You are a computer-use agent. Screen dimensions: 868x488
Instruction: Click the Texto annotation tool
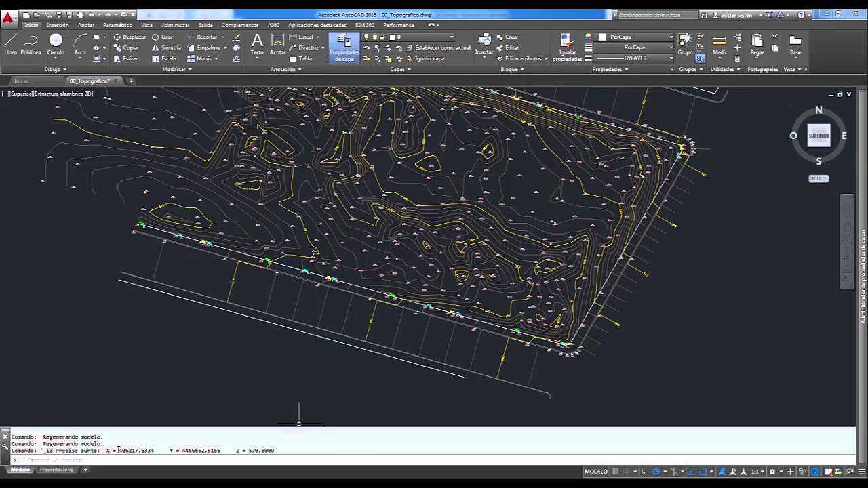257,44
